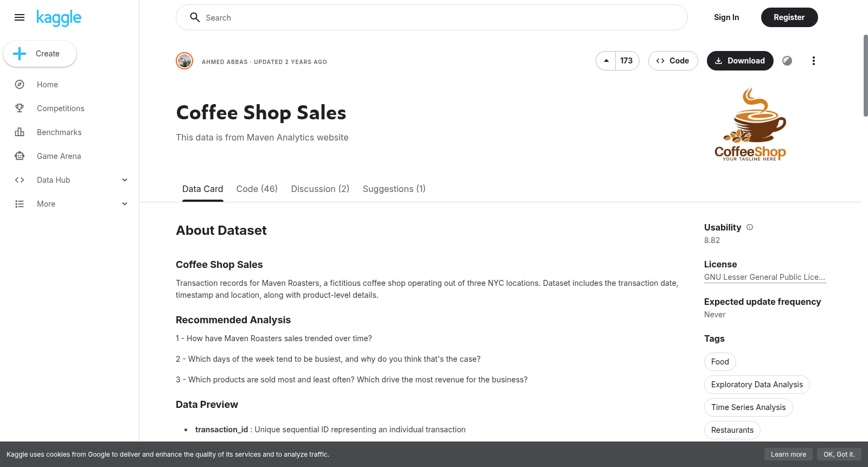Image resolution: width=868 pixels, height=467 pixels.
Task: Open Home from the sidebar
Action: click(x=47, y=85)
